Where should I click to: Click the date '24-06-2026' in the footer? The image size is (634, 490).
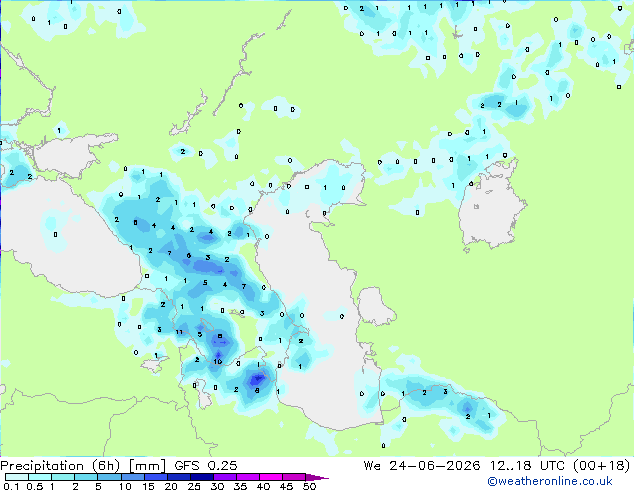coord(435,466)
